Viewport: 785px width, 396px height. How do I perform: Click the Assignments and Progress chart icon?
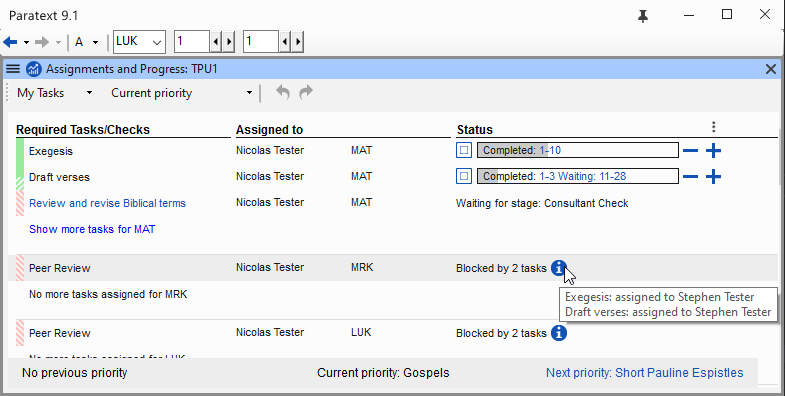click(x=34, y=69)
